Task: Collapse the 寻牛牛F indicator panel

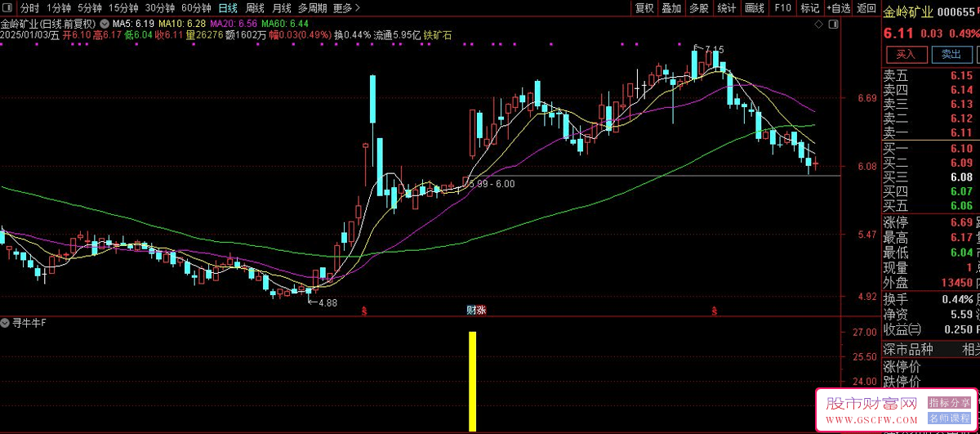Action: (x=6, y=322)
